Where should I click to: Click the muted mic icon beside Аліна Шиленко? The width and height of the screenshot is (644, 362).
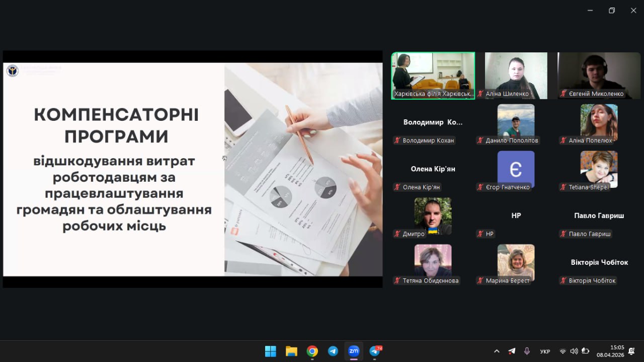pyautogui.click(x=480, y=94)
